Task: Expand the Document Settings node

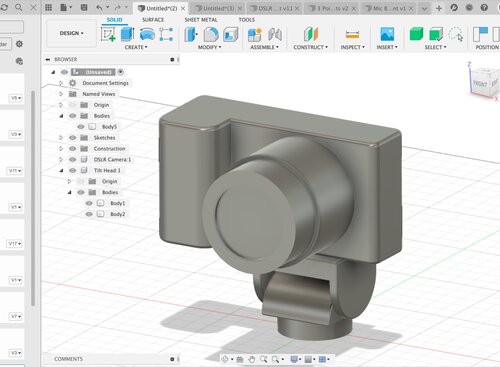Action: [x=61, y=83]
